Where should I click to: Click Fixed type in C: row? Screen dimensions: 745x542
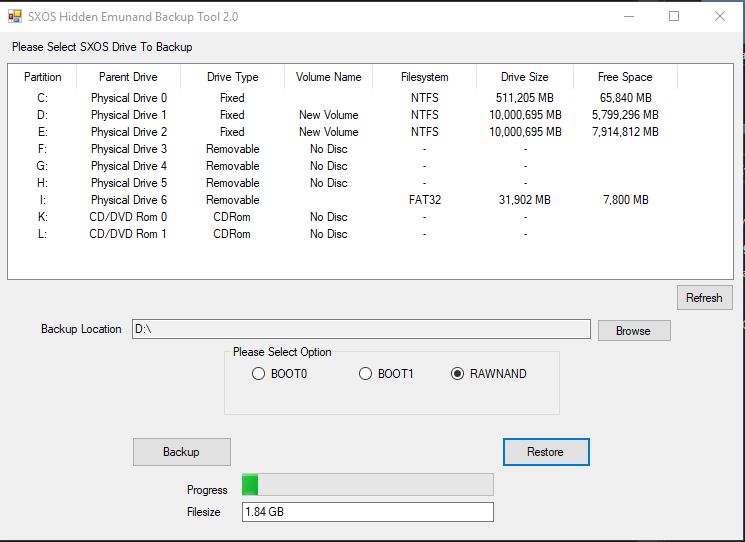pos(232,98)
